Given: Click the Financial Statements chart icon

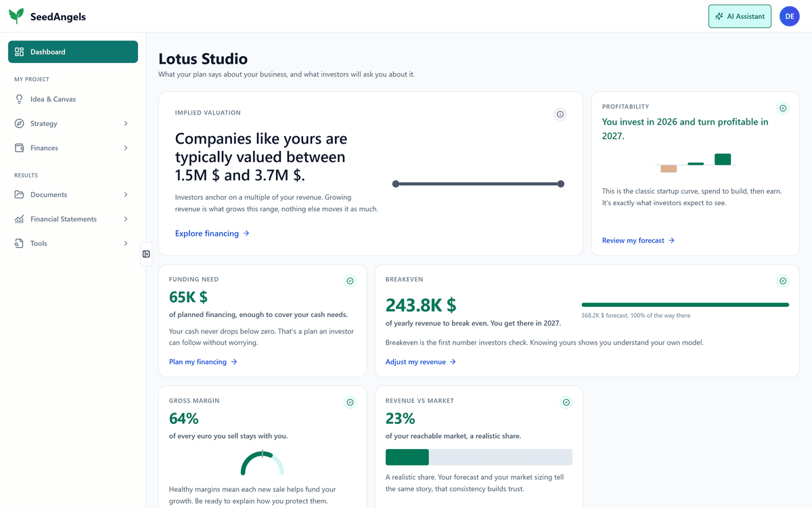Looking at the screenshot, I should pos(19,219).
